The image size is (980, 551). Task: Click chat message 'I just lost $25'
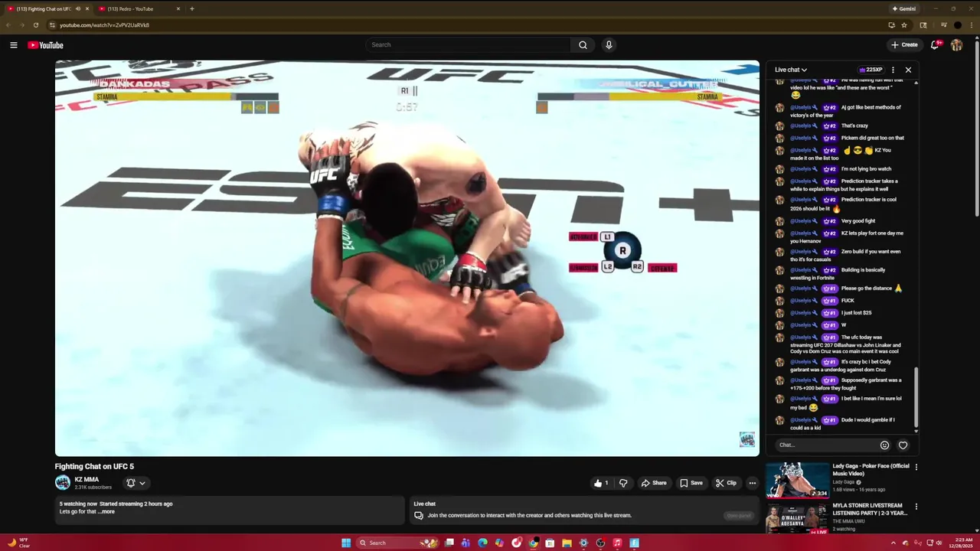(856, 313)
